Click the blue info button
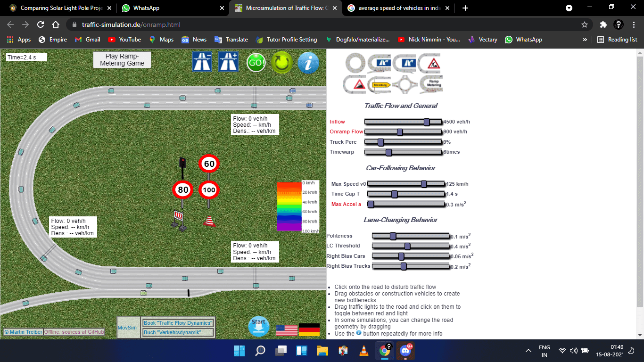The width and height of the screenshot is (644, 362). tap(308, 62)
